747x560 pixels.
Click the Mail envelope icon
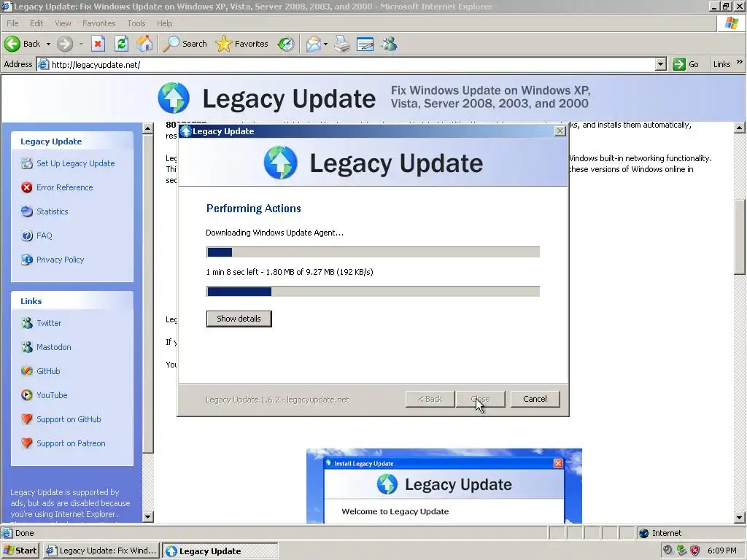click(x=314, y=44)
